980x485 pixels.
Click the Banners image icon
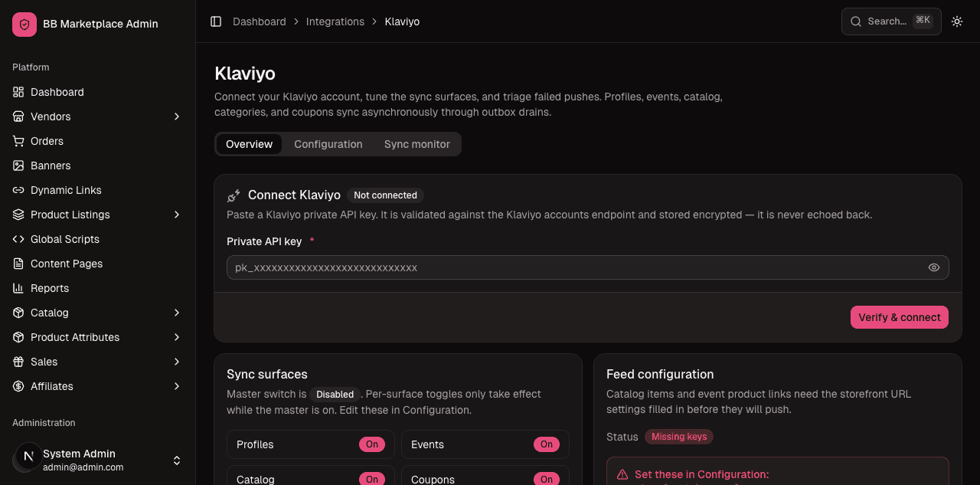point(18,165)
